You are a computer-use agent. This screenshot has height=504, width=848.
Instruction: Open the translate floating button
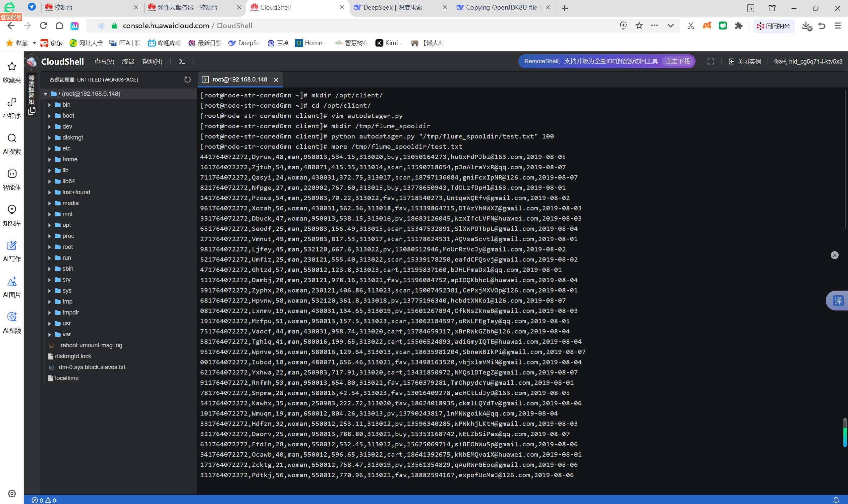[838, 301]
